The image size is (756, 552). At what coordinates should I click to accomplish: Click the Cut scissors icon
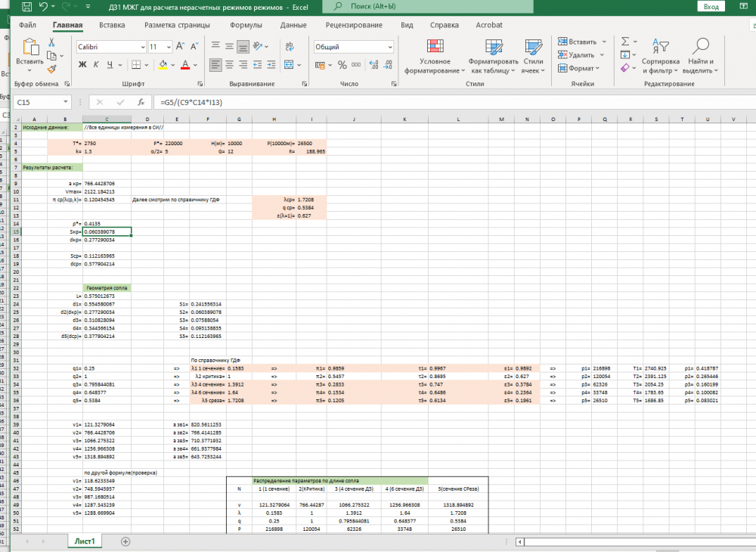pyautogui.click(x=51, y=42)
